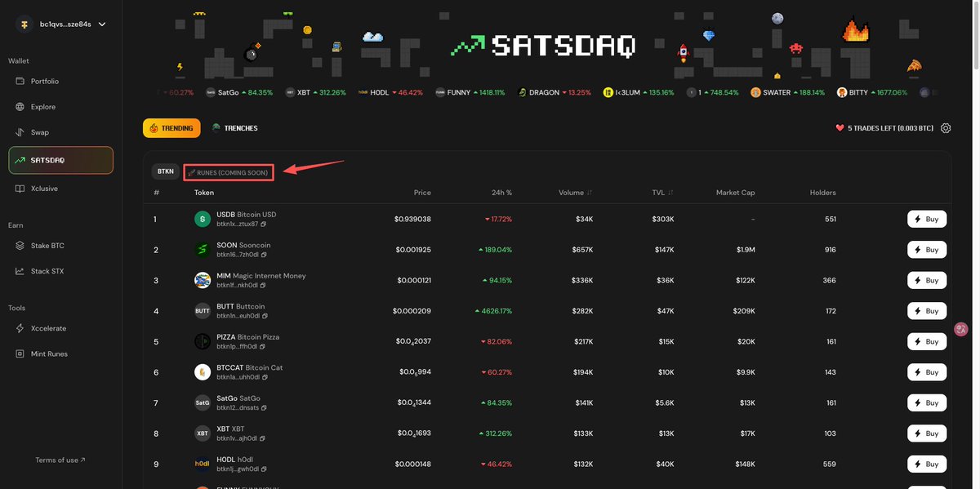The width and height of the screenshot is (980, 489).
Task: Click the heart icon beside 5 TRADES LEFT
Action: tap(840, 128)
